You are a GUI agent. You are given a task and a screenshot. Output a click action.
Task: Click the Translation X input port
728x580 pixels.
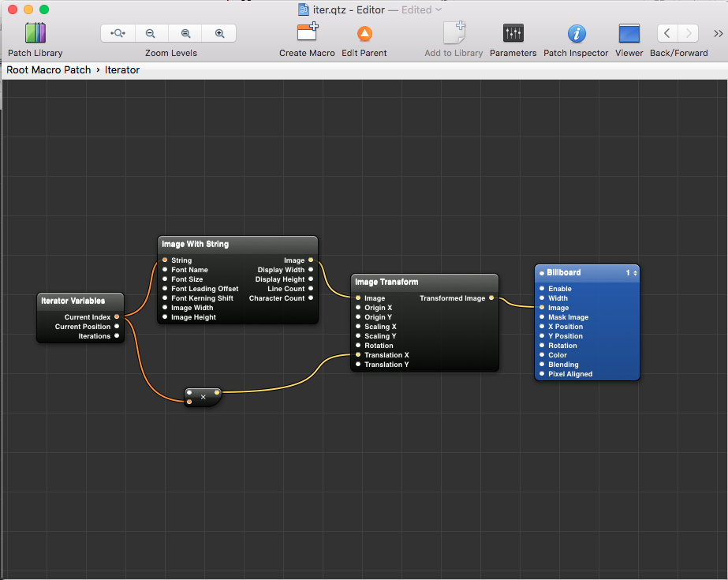coord(358,355)
